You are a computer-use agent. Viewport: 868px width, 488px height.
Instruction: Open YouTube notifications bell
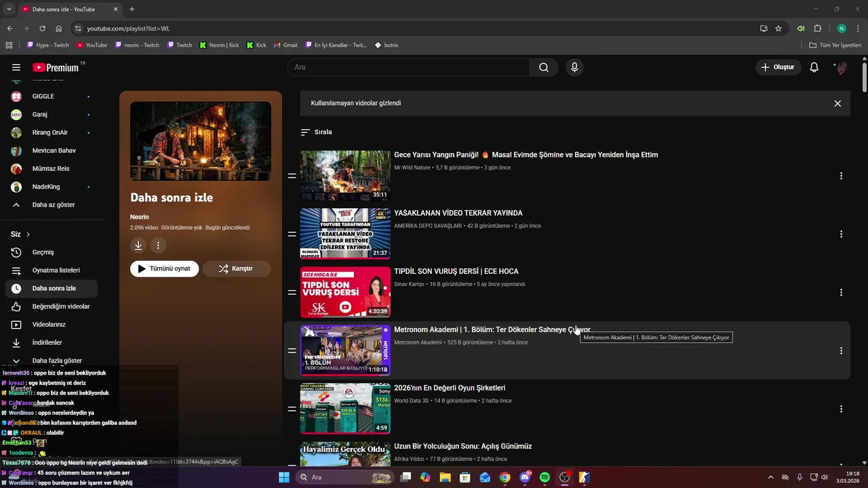pyautogui.click(x=814, y=67)
